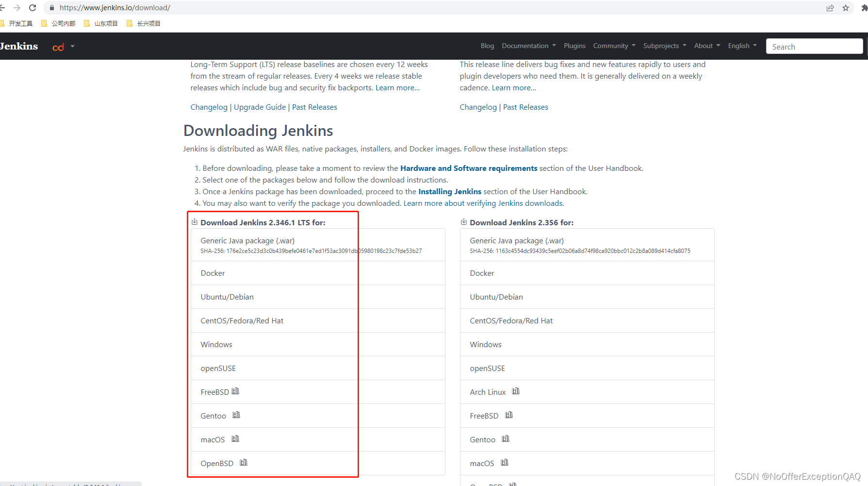The width and height of the screenshot is (868, 486).
Task: Select Windows under LTS downloads
Action: pos(318,345)
